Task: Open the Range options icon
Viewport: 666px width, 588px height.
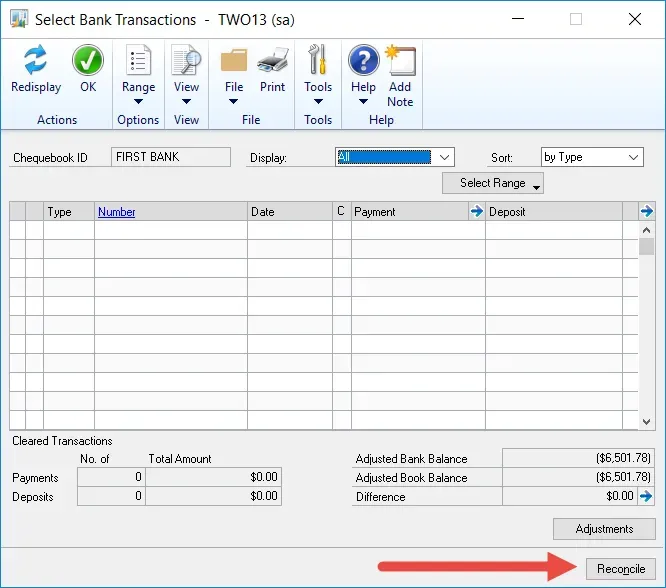Action: click(138, 61)
